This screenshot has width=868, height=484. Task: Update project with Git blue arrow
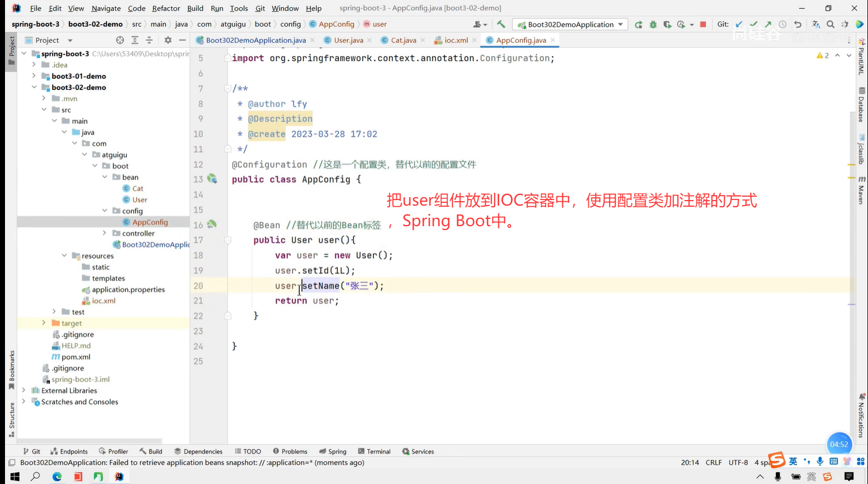coord(739,24)
